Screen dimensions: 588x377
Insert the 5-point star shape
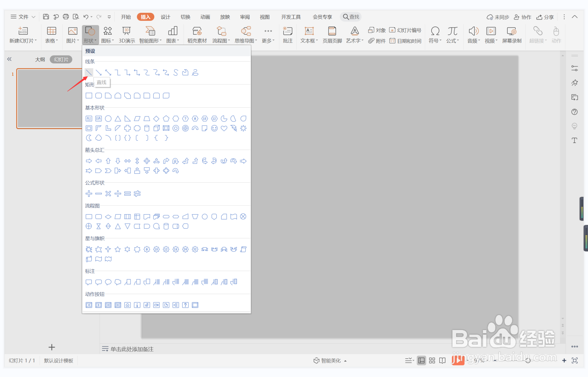pyautogui.click(x=118, y=249)
